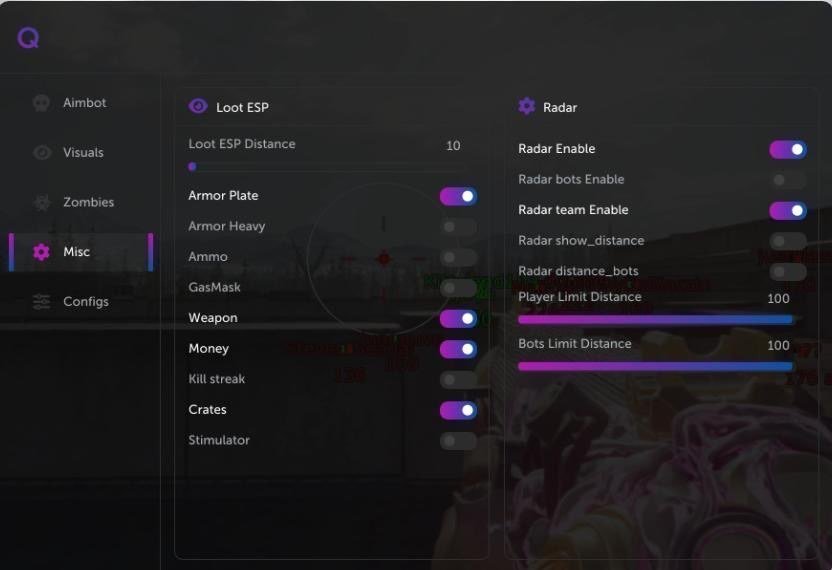
Task: Open the Aimbot tab
Action: coord(84,103)
